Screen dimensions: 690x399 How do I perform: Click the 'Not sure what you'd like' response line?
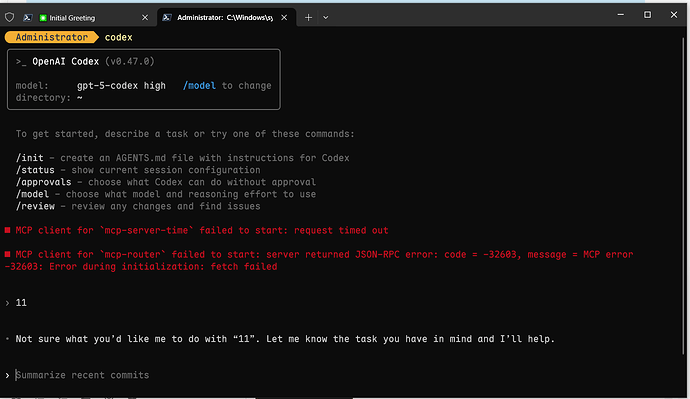click(285, 339)
